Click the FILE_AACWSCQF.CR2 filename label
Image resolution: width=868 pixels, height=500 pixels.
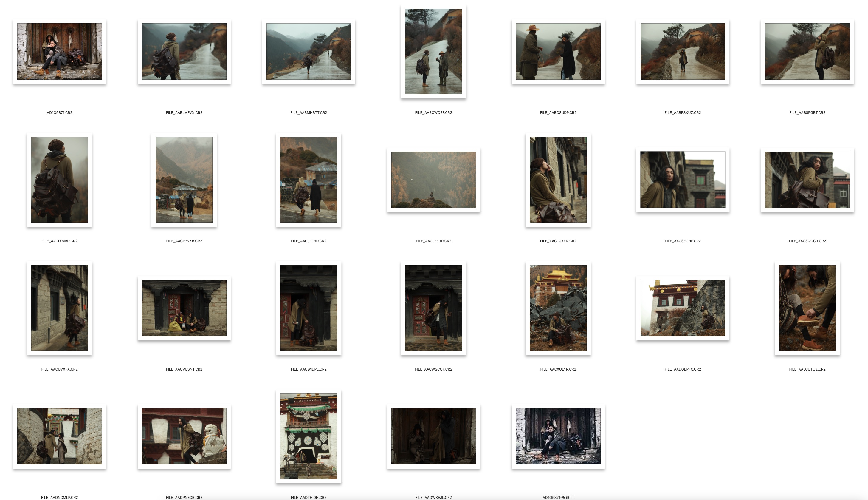click(433, 369)
